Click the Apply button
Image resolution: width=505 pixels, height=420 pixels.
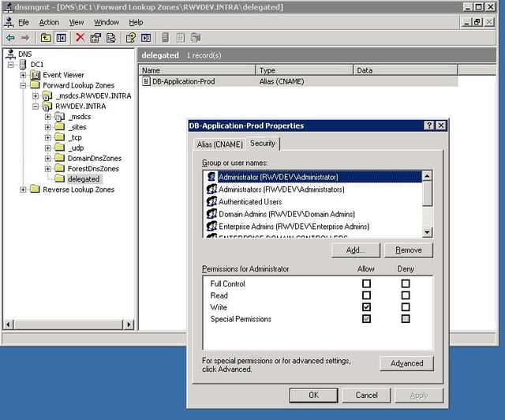419,396
